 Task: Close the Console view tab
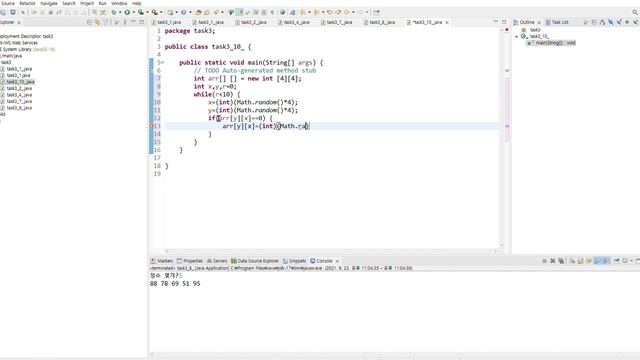[337, 261]
